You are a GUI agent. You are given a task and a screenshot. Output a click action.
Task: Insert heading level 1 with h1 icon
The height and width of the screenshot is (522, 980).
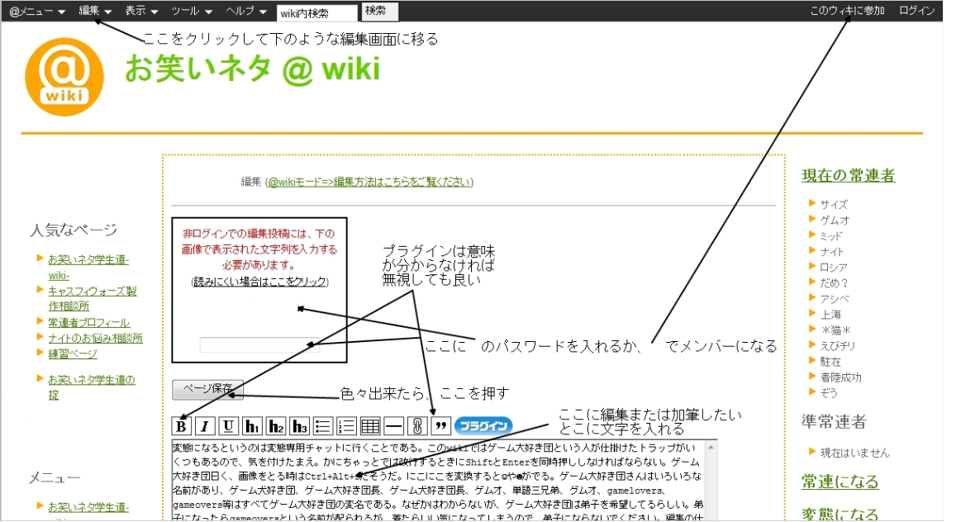click(252, 426)
